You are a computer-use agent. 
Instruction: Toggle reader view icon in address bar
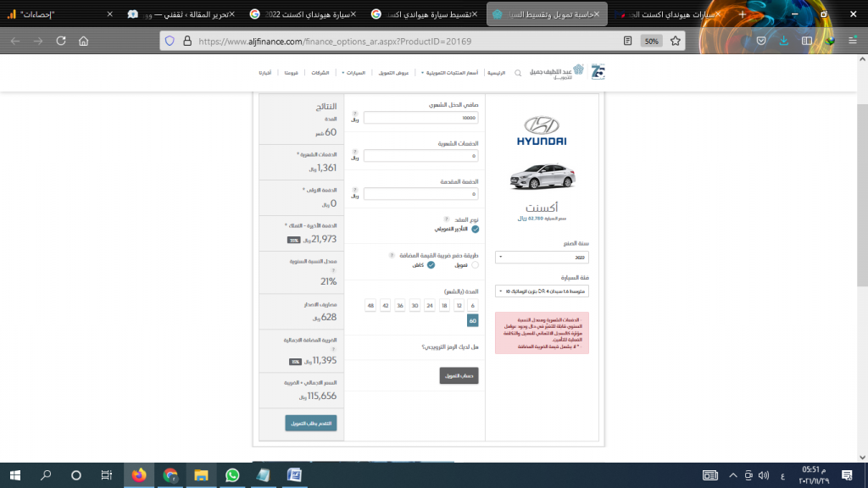coord(628,41)
